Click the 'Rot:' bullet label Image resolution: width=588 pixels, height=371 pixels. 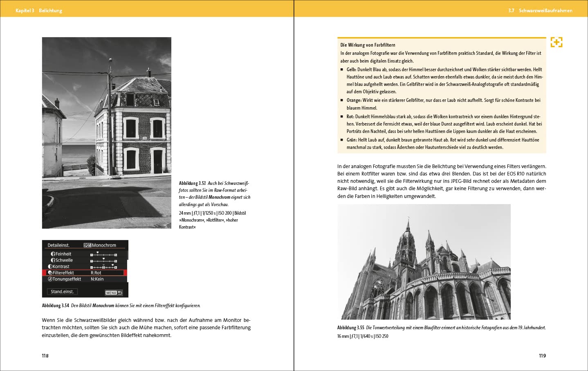tap(350, 117)
